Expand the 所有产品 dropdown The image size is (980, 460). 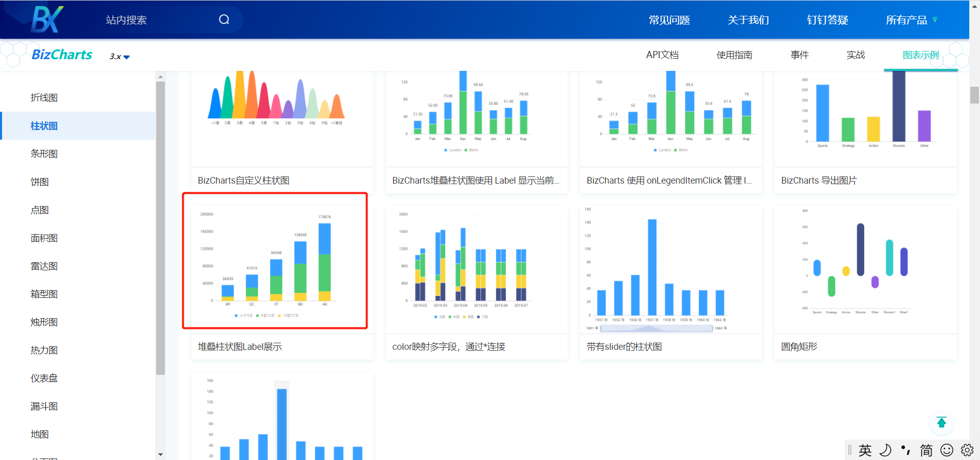click(x=912, y=20)
